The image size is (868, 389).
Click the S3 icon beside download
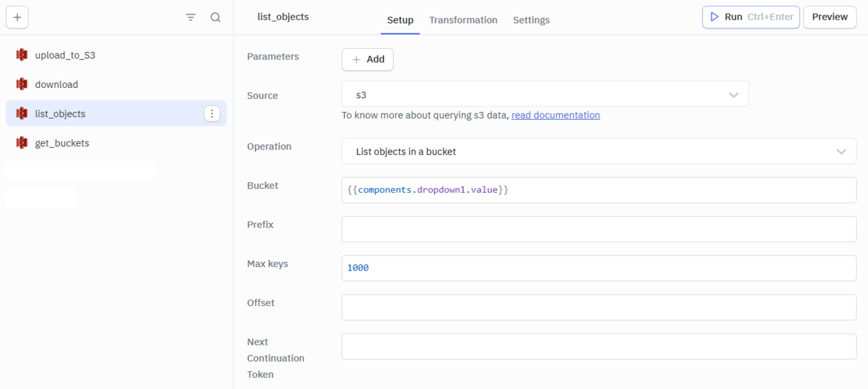pyautogui.click(x=22, y=85)
